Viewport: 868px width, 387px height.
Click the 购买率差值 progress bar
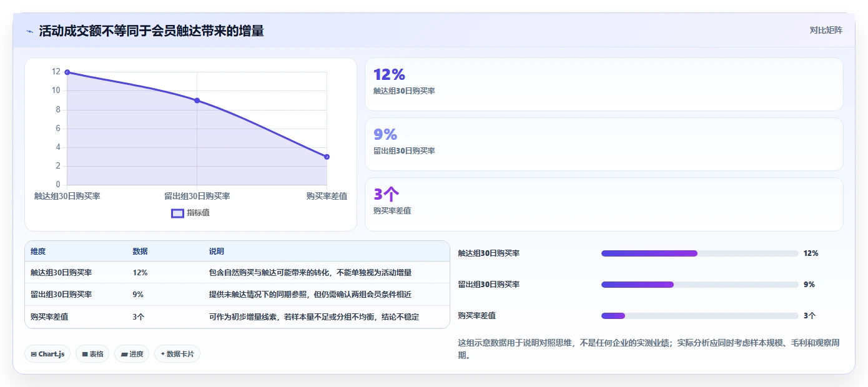[x=699, y=316]
